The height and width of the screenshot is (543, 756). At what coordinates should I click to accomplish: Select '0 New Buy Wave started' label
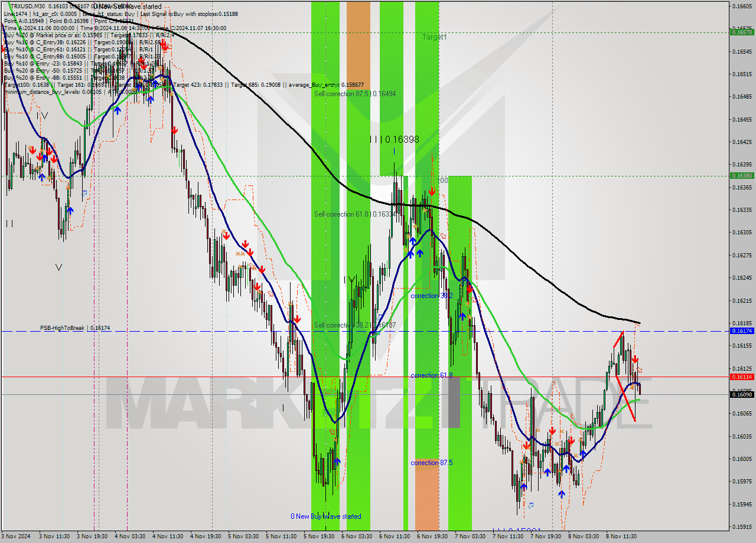(325, 516)
